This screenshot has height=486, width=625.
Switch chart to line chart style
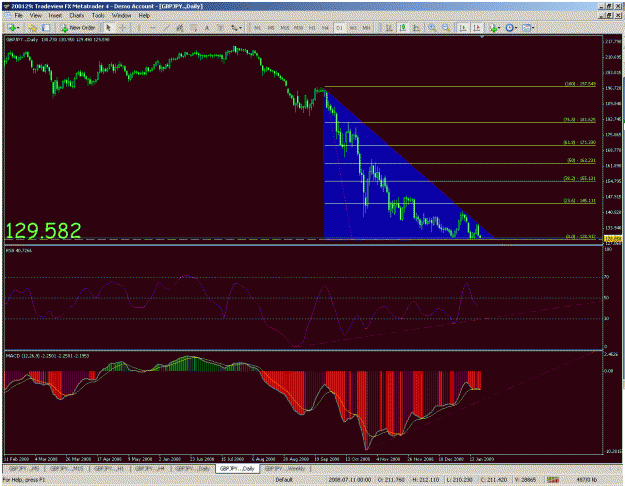pos(417,28)
